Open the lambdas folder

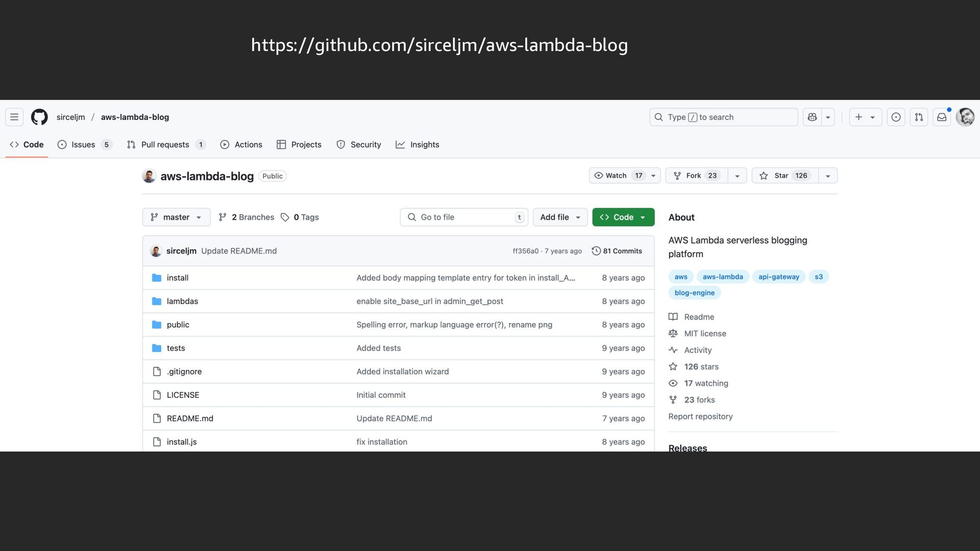pyautogui.click(x=182, y=301)
